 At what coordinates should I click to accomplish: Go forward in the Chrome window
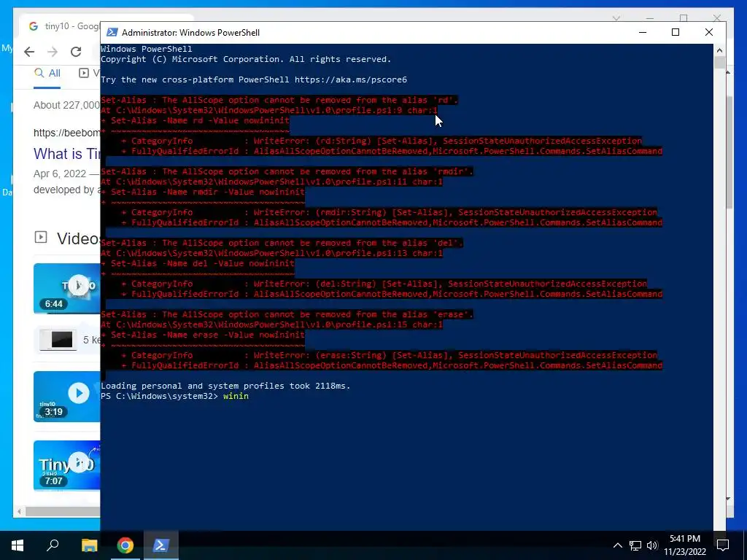pos(53,52)
